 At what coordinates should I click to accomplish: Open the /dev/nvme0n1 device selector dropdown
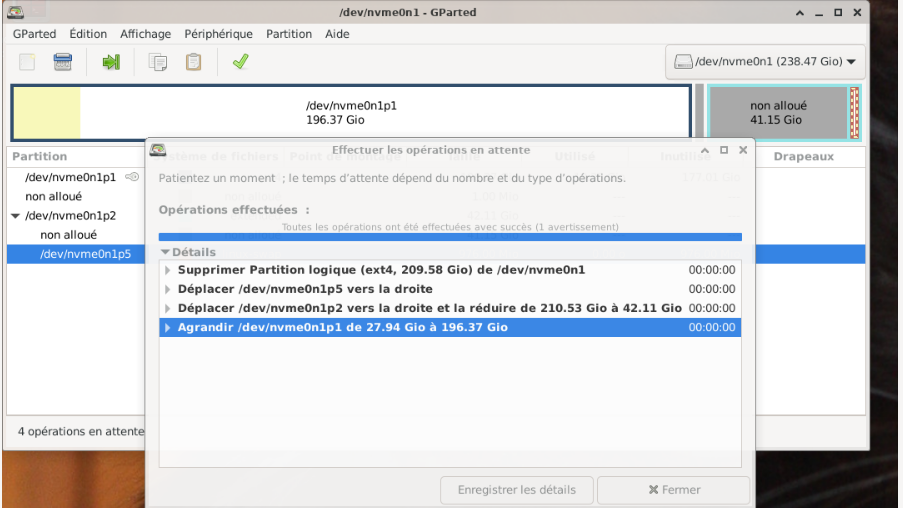pyautogui.click(x=765, y=62)
